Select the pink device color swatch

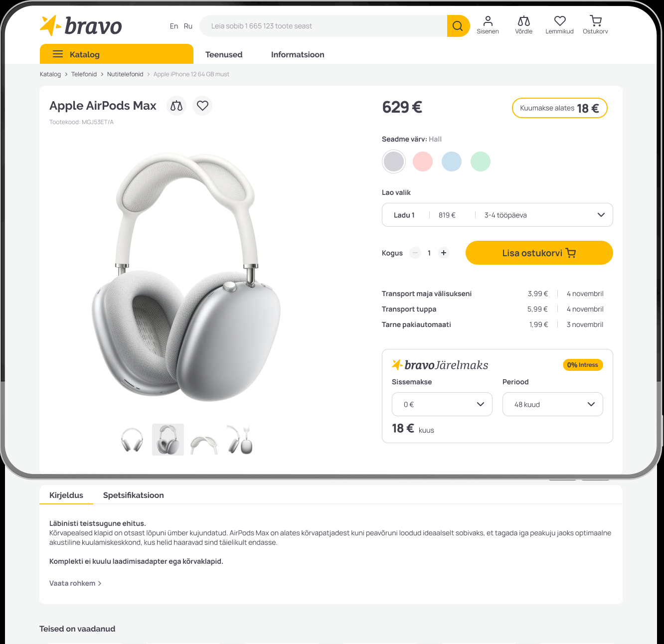tap(423, 161)
